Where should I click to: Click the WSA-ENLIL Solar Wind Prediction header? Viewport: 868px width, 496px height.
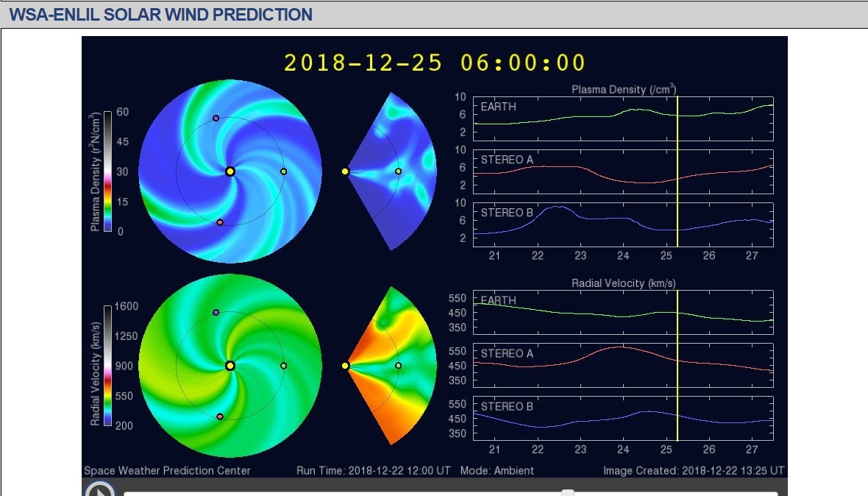[161, 15]
